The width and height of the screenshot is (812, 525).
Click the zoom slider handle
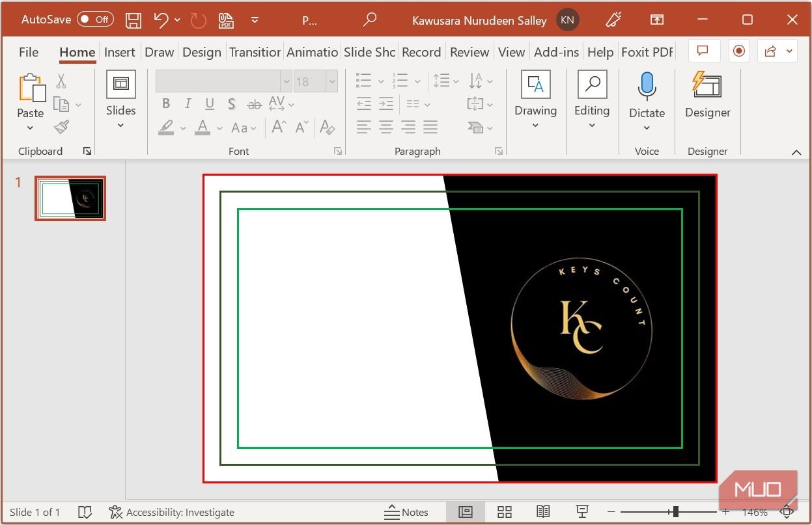(x=676, y=512)
